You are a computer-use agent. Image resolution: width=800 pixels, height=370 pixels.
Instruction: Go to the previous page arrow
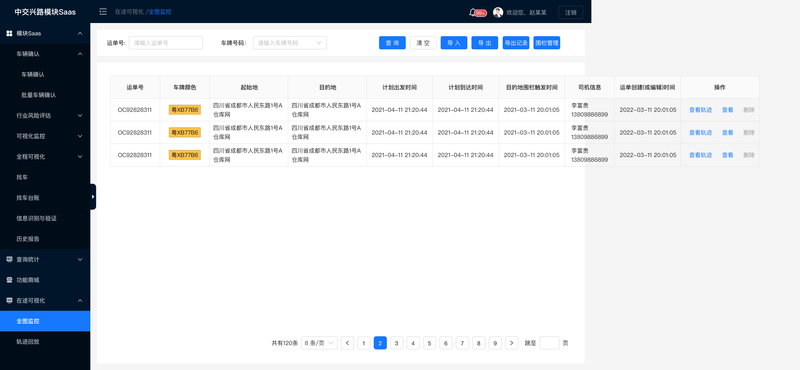pos(347,343)
